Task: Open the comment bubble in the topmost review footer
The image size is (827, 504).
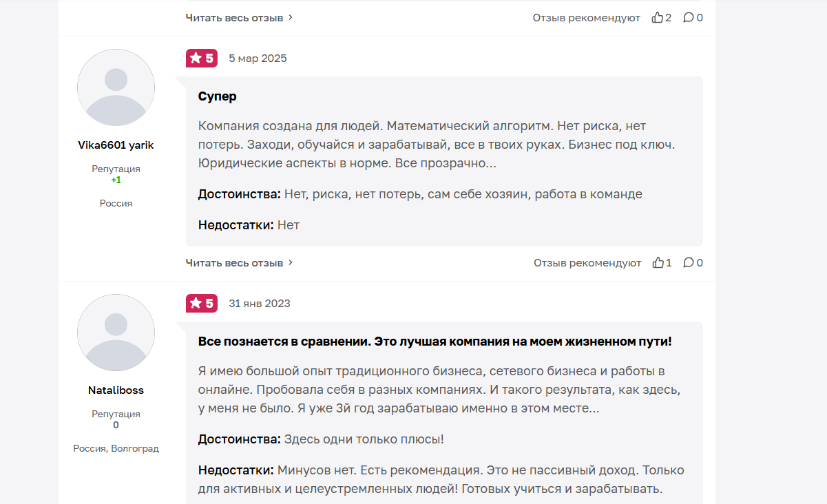Action: pos(693,17)
